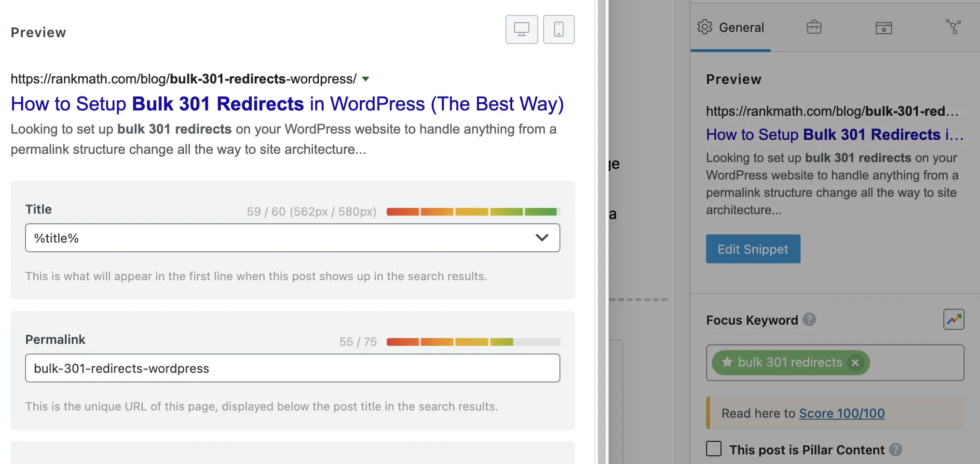Select the General tab label
The width and height of the screenshot is (980, 464).
[x=741, y=27]
